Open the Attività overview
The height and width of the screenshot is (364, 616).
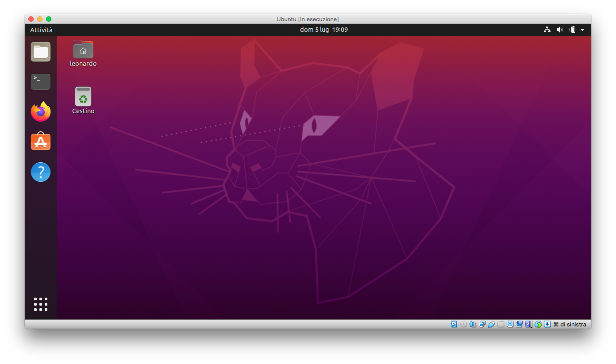click(41, 30)
